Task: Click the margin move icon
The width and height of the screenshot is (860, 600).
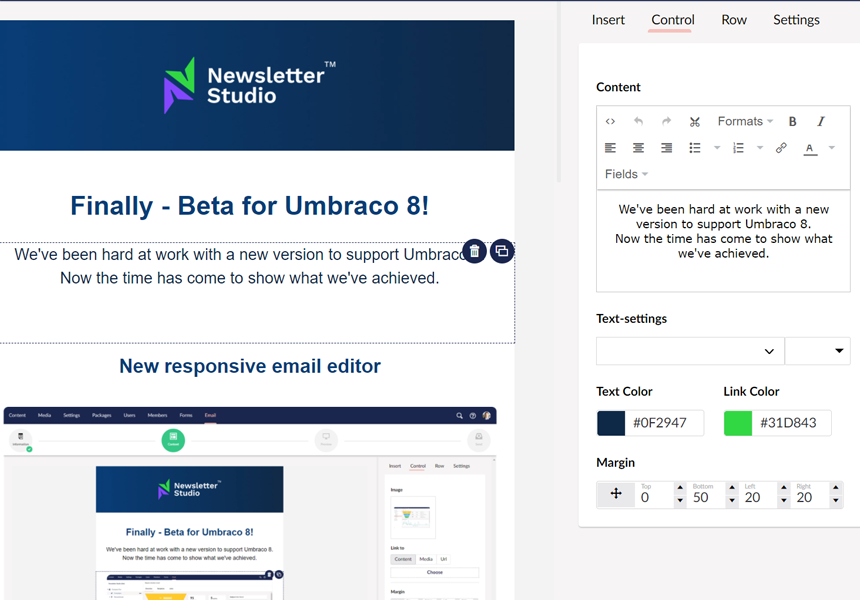Action: pos(616,494)
